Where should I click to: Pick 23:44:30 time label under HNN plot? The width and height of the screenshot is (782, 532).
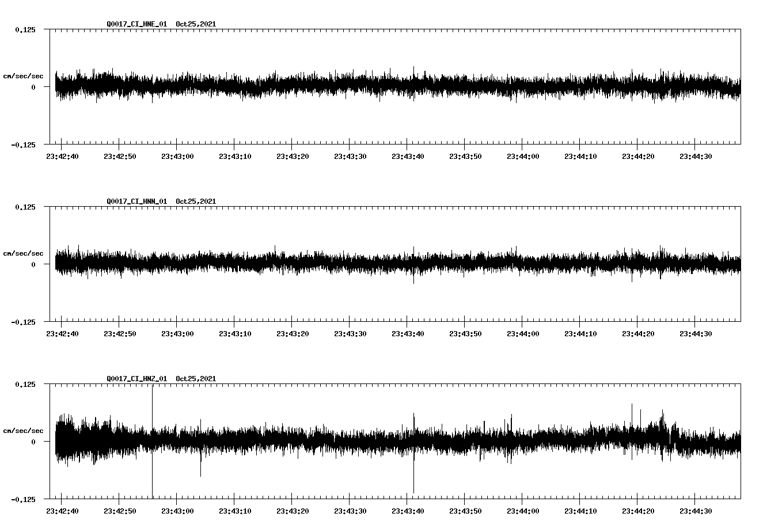tap(696, 334)
